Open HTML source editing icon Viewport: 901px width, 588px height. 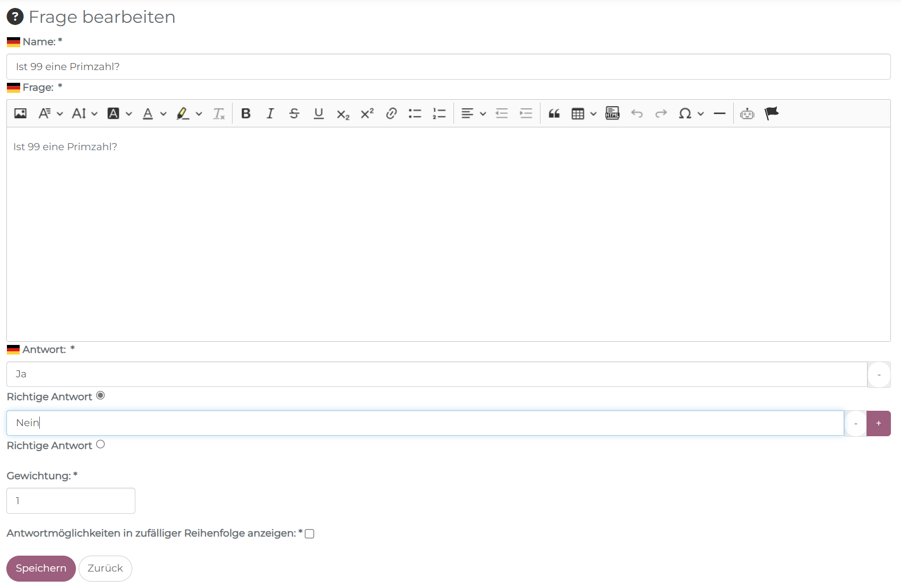(x=612, y=114)
